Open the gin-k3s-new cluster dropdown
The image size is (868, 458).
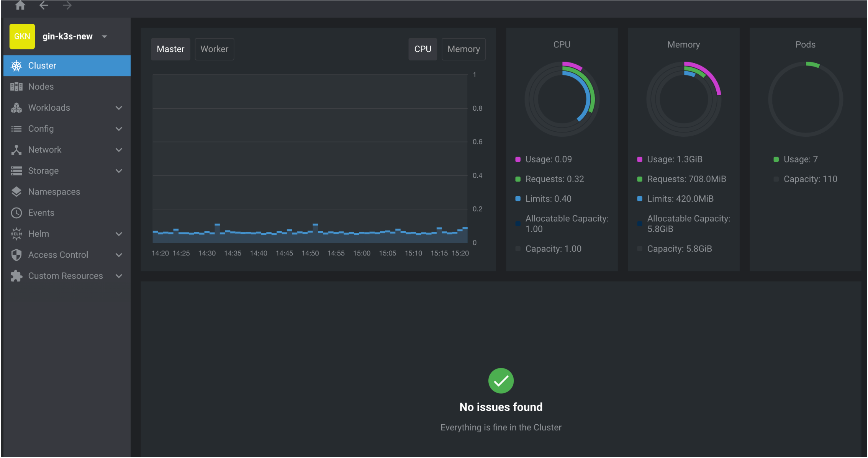(x=105, y=37)
